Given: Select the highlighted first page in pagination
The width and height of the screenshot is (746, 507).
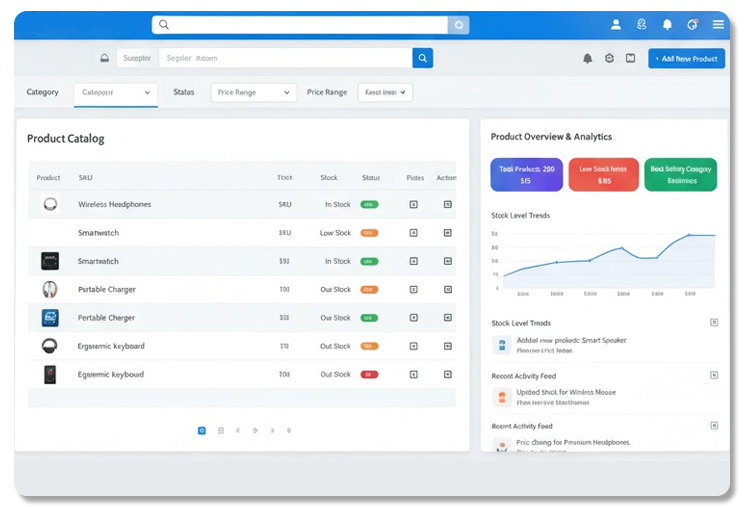Looking at the screenshot, I should tap(202, 430).
